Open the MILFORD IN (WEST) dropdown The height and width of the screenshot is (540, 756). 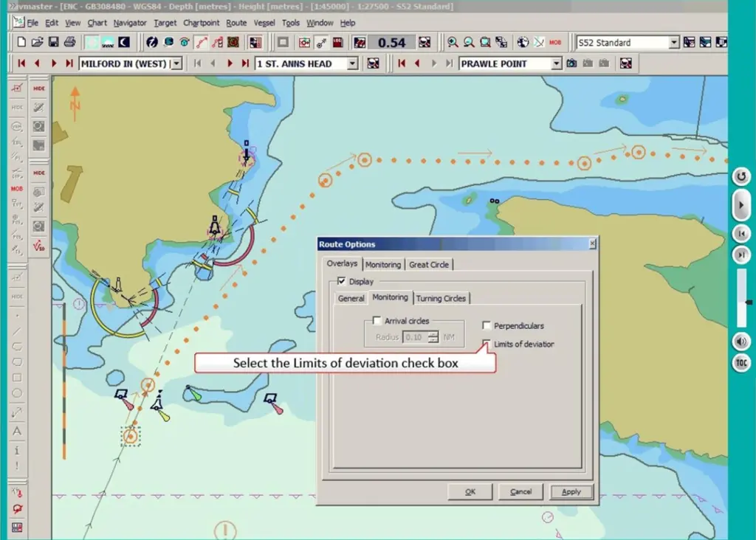177,63
